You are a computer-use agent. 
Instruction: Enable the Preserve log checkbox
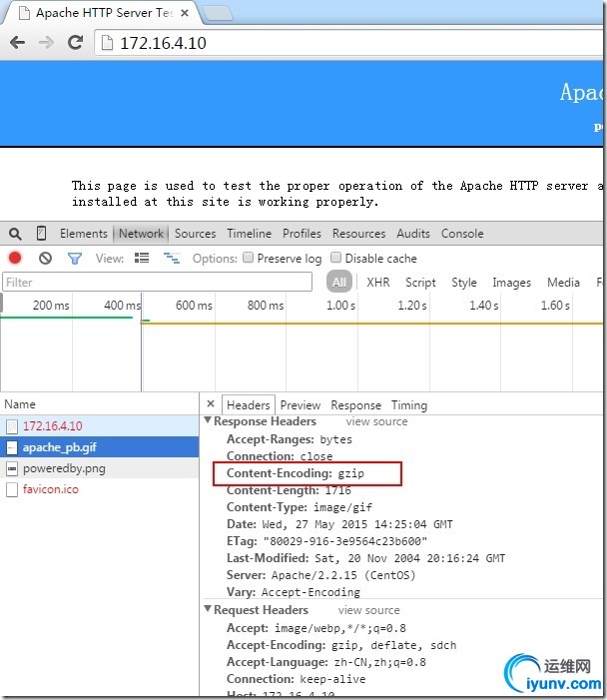click(x=249, y=258)
